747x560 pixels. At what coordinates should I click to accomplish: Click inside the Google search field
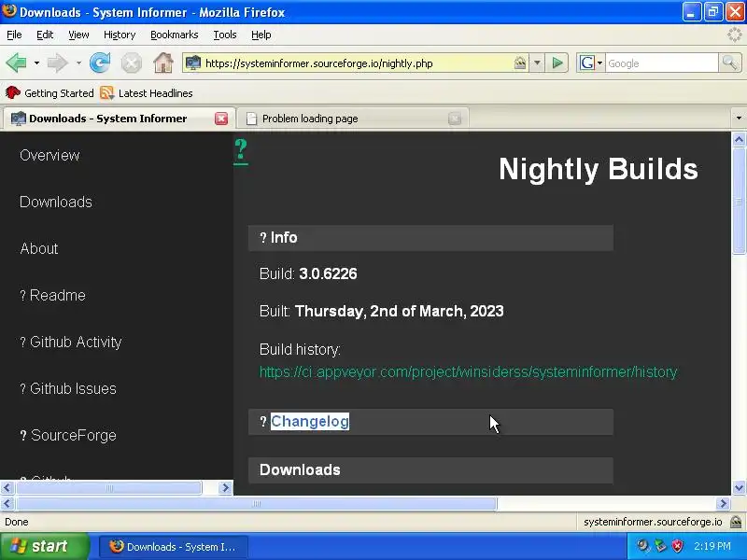tap(661, 63)
